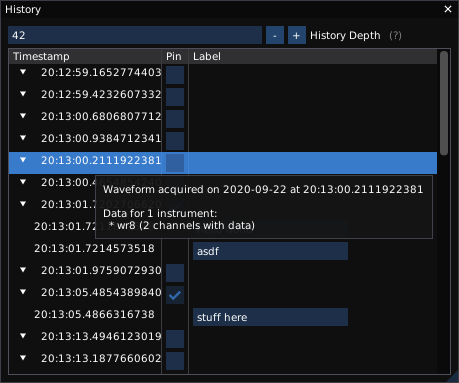Image resolution: width=459 pixels, height=383 pixels.
Task: Pin the 20:12:59.4232607332 waveform
Action: (175, 97)
